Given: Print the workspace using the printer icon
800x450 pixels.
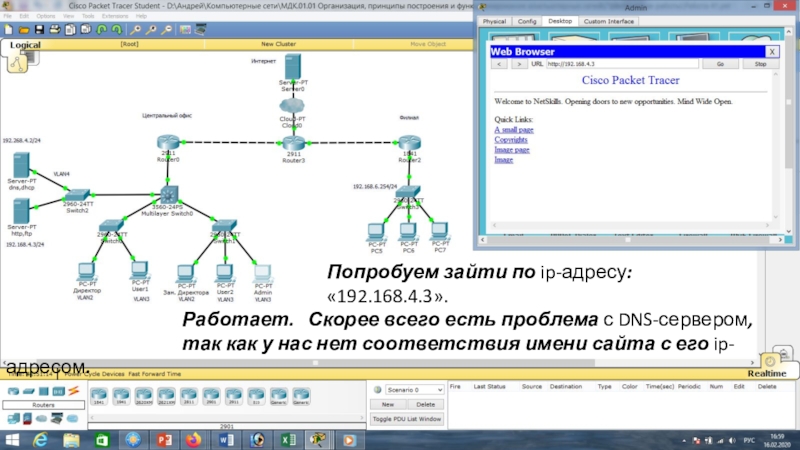Looking at the screenshot, I should click(55, 30).
